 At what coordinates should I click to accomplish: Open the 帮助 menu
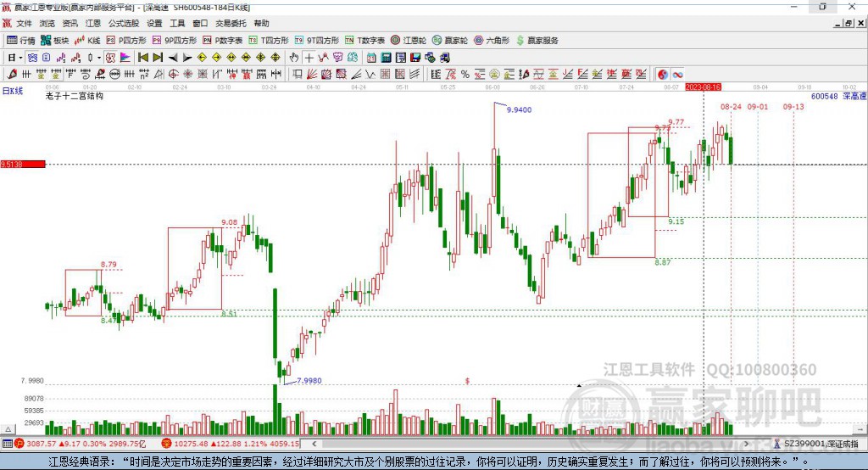[x=261, y=23]
